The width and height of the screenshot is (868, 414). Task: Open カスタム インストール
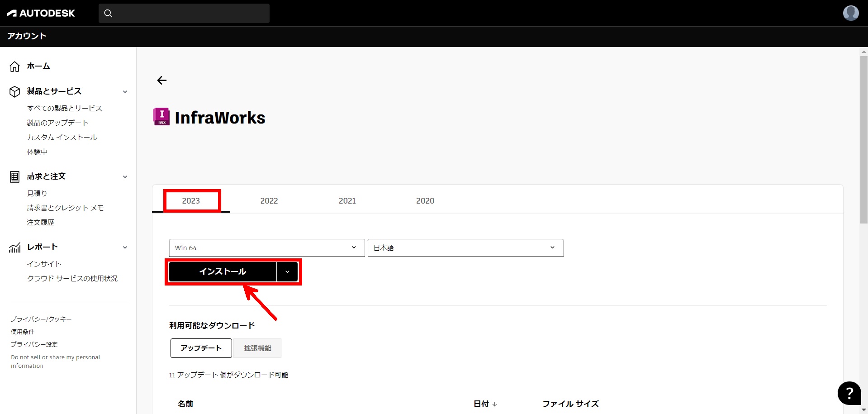[x=62, y=137]
